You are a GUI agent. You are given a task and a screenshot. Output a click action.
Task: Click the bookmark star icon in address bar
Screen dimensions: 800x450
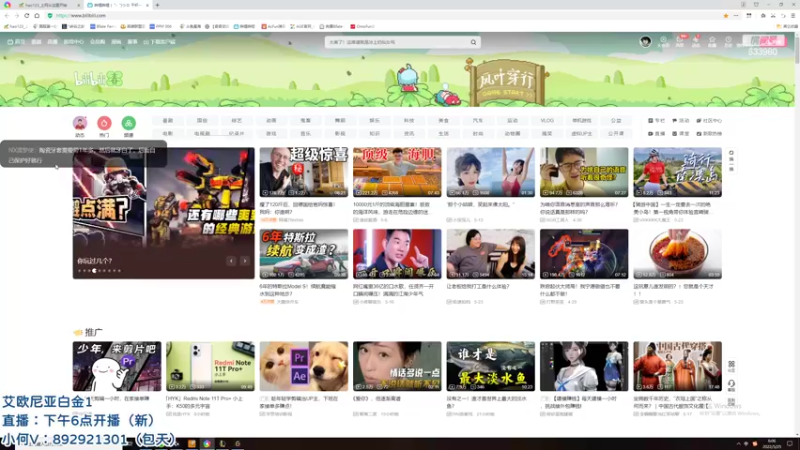point(726,16)
